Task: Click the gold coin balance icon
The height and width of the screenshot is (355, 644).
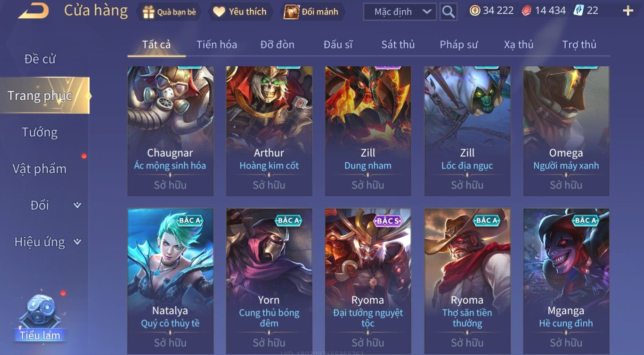Action: pos(475,11)
